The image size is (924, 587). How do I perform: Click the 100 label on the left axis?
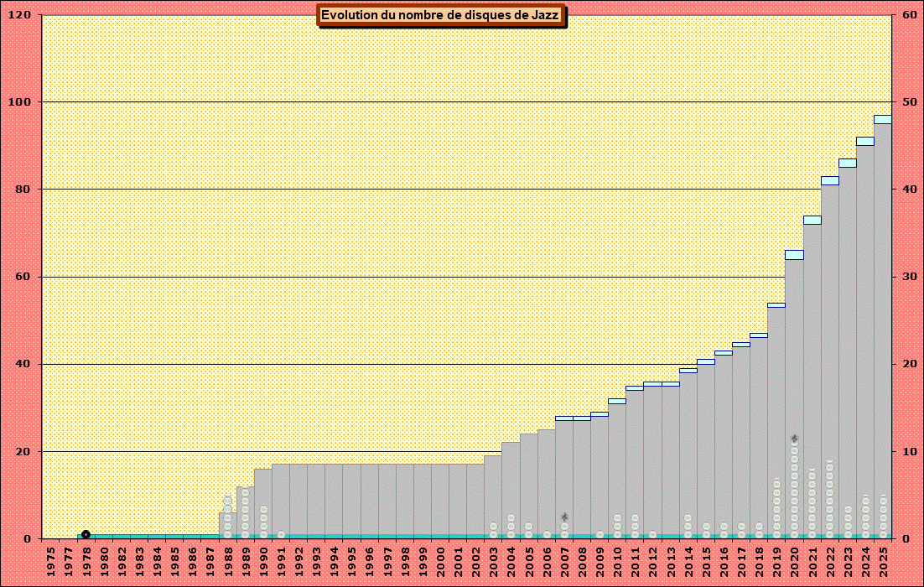pos(20,102)
